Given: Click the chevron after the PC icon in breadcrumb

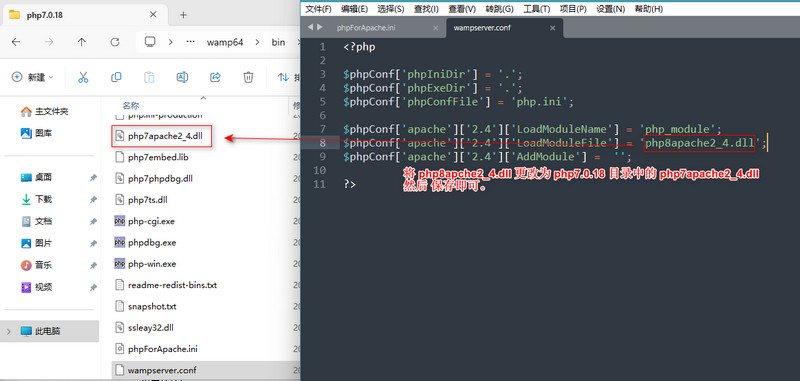Looking at the screenshot, I should [x=171, y=42].
